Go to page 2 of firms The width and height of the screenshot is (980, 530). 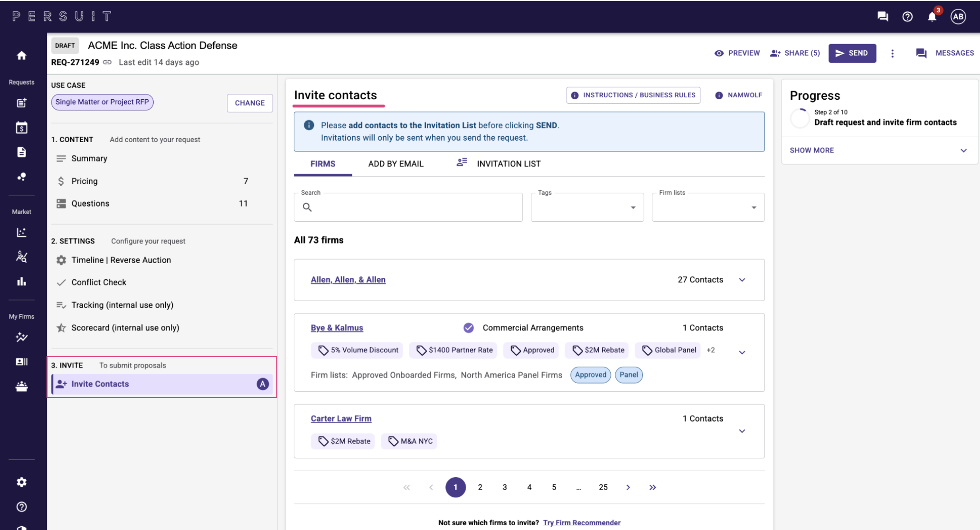point(480,487)
